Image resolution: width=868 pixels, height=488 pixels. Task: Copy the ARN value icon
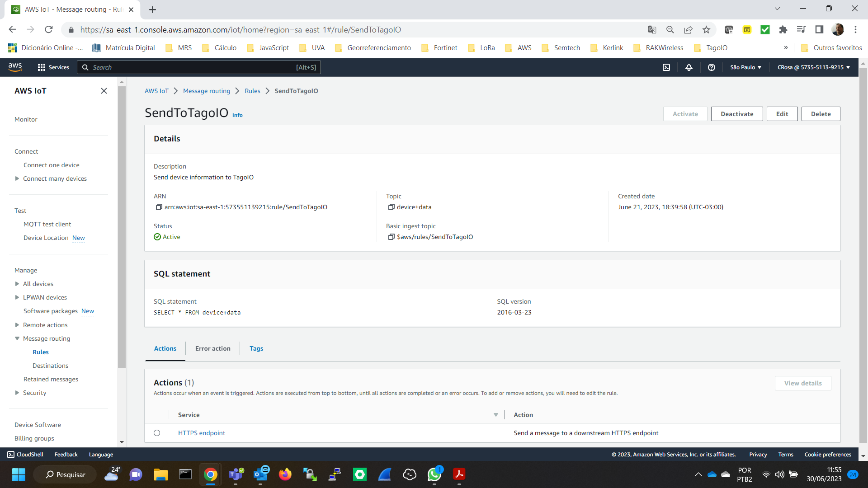(159, 207)
